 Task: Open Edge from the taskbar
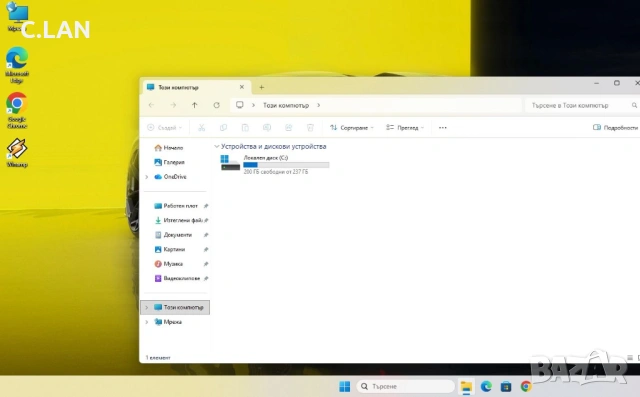coord(486,386)
